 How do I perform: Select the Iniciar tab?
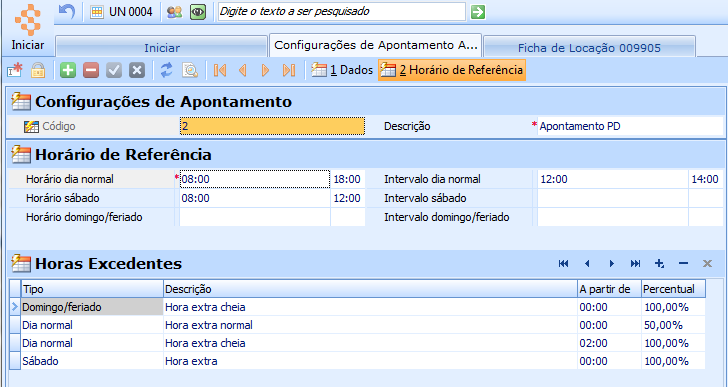click(x=162, y=47)
